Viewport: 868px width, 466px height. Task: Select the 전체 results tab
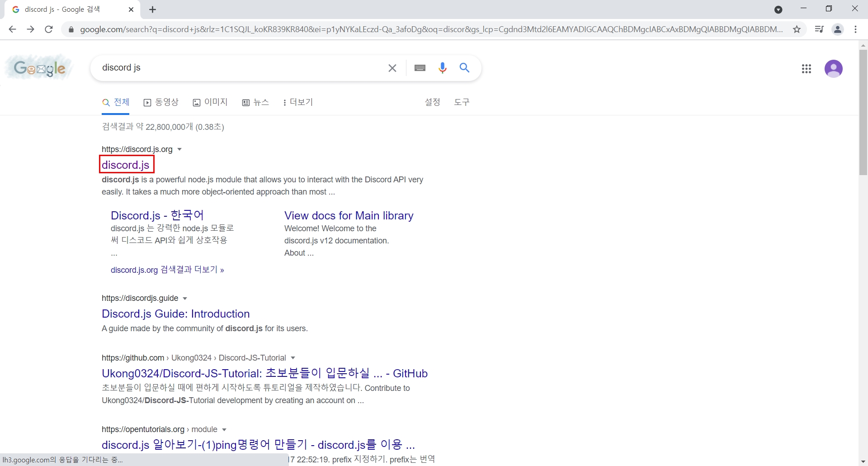(116, 102)
